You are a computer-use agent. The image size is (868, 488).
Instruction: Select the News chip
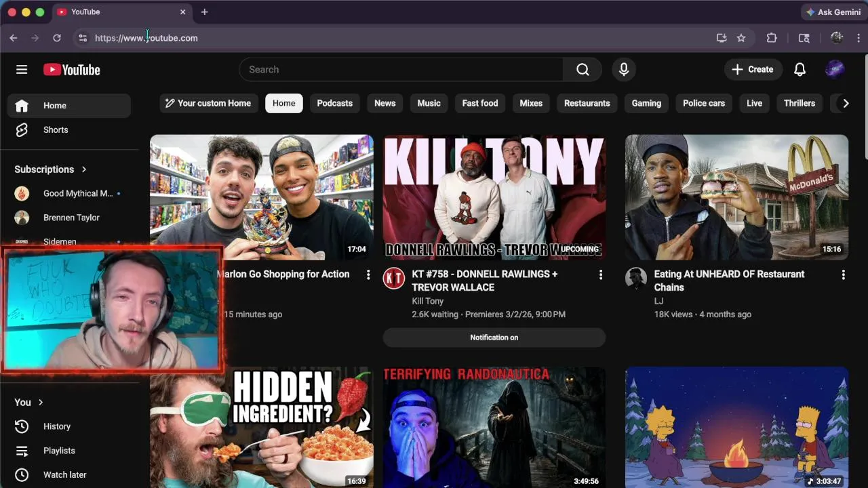click(x=384, y=103)
